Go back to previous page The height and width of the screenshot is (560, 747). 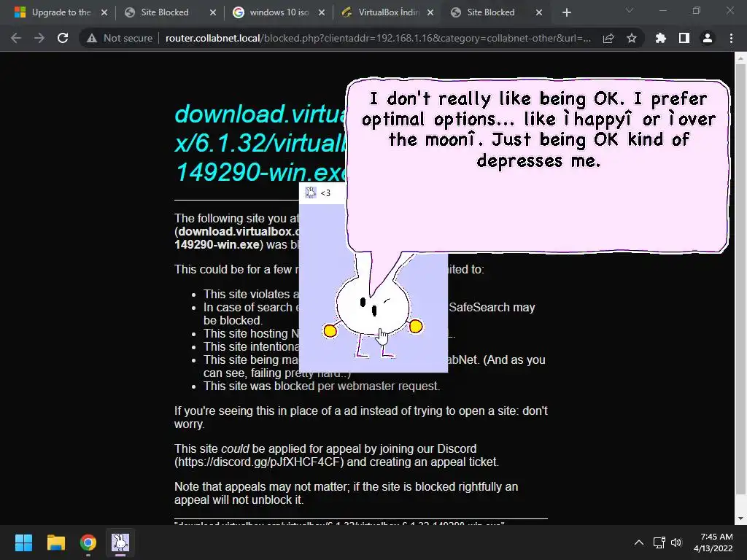pyautogui.click(x=16, y=38)
